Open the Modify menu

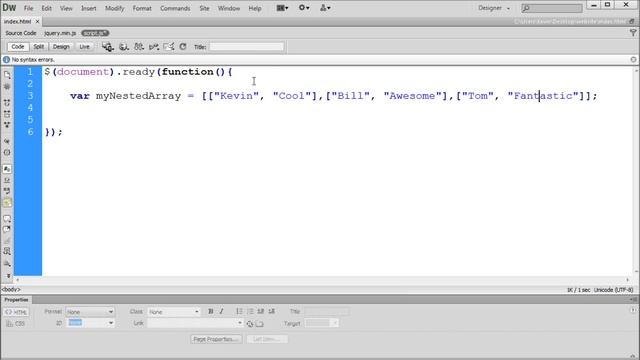[x=114, y=8]
